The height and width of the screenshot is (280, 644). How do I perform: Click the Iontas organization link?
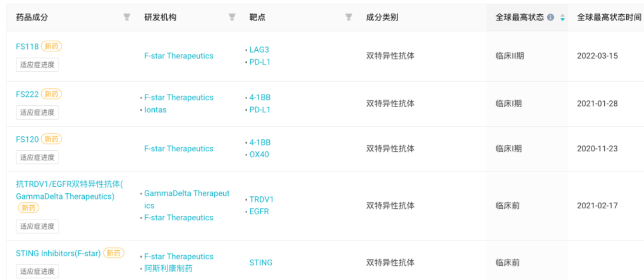pyautogui.click(x=155, y=110)
